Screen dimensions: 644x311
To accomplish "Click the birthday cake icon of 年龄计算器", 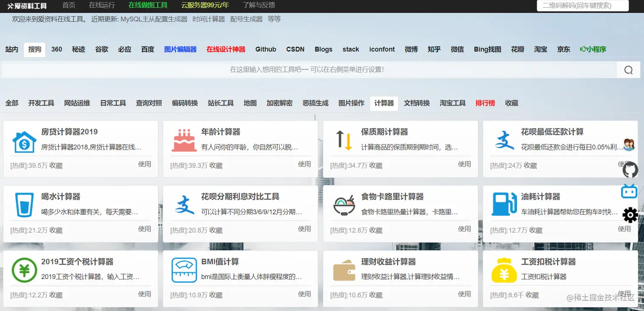I will click(184, 141).
